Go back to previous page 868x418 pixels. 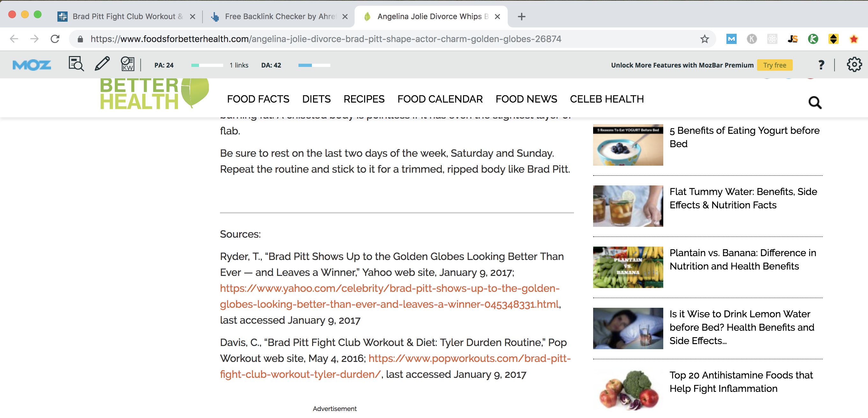pyautogui.click(x=14, y=39)
